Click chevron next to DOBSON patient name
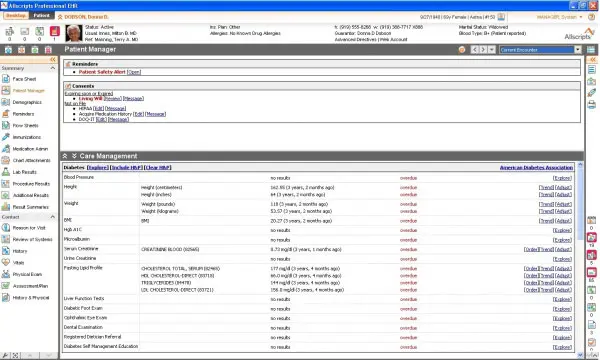Screen dimensions: 600x360 pos(60,17)
